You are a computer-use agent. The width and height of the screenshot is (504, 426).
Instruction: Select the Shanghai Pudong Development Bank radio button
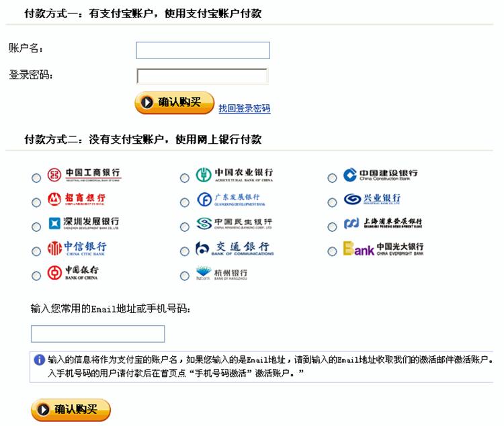click(332, 226)
